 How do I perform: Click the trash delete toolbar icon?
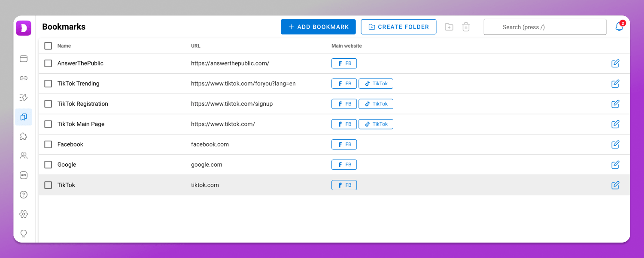coord(466,27)
